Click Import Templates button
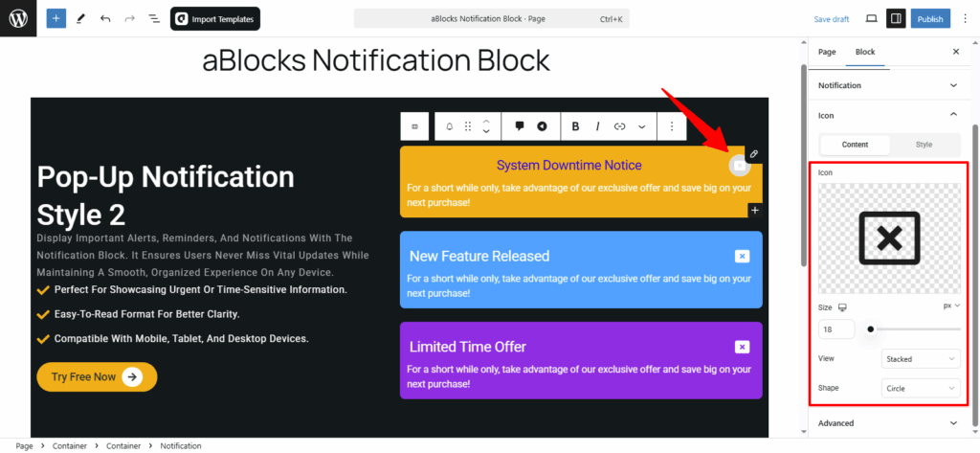 click(x=215, y=19)
